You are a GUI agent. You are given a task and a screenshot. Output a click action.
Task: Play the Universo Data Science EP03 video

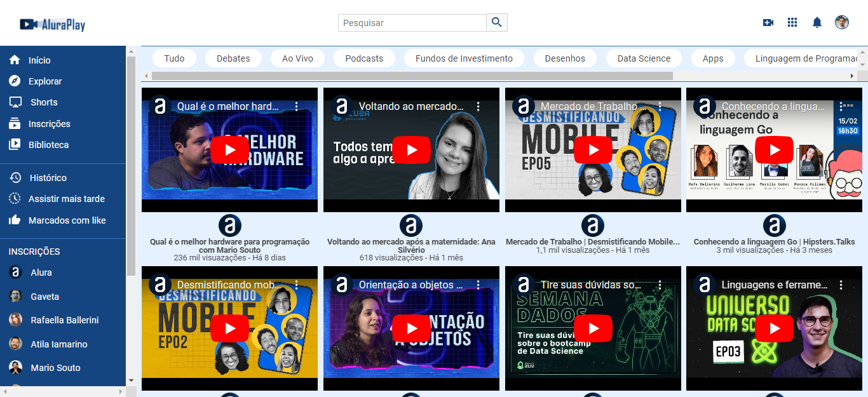(x=774, y=328)
